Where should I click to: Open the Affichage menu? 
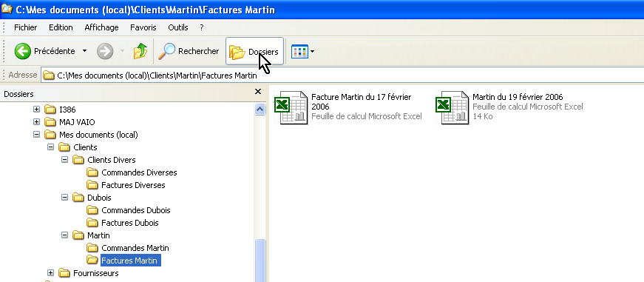[101, 27]
